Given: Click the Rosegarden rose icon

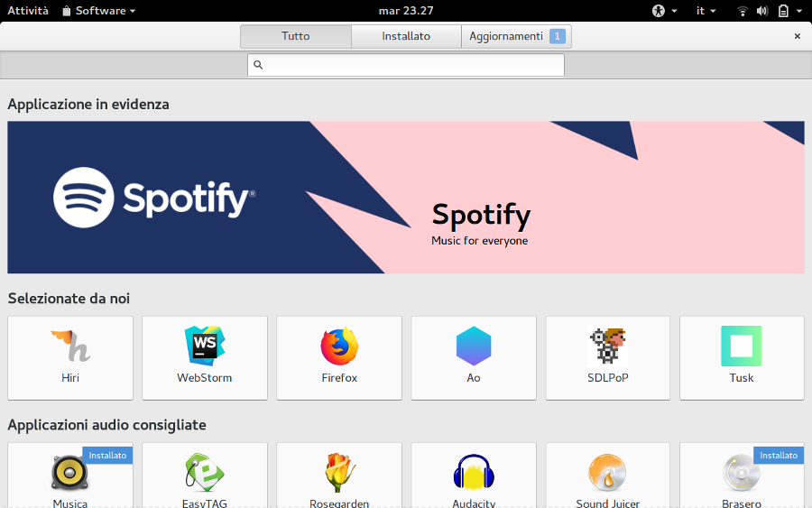Looking at the screenshot, I should pyautogui.click(x=339, y=473).
